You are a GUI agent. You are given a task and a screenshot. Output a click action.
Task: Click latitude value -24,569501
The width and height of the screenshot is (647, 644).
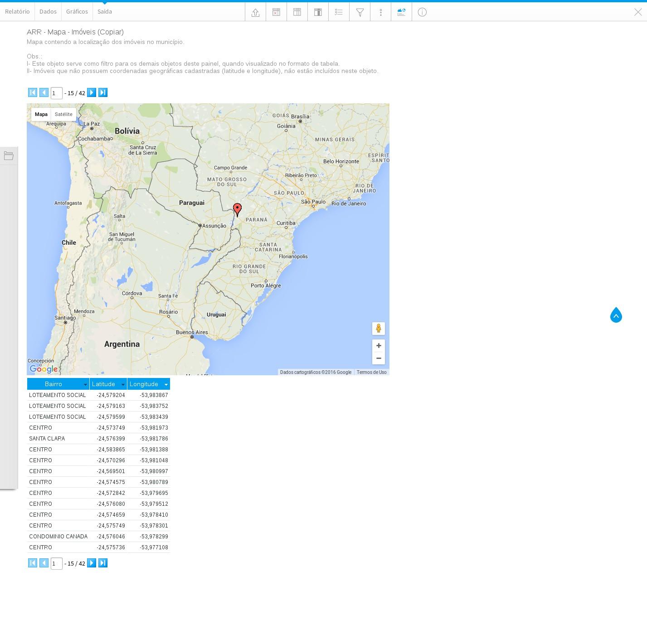(111, 471)
